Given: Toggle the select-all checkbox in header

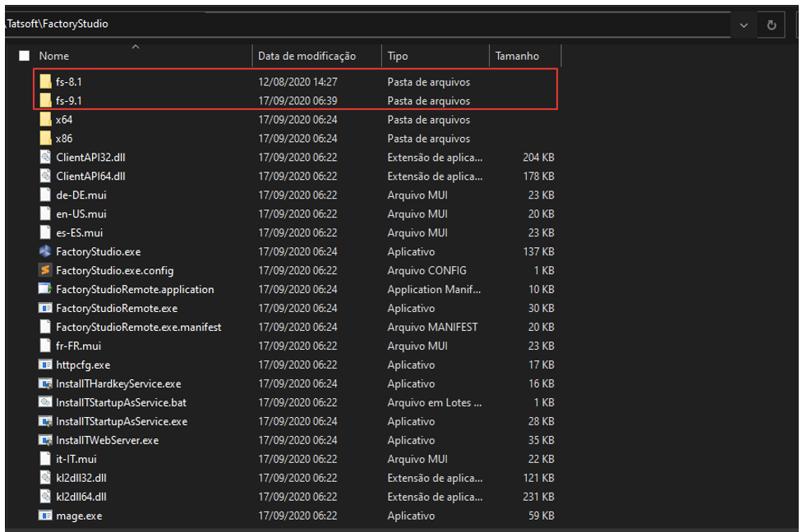Looking at the screenshot, I should click(x=24, y=56).
